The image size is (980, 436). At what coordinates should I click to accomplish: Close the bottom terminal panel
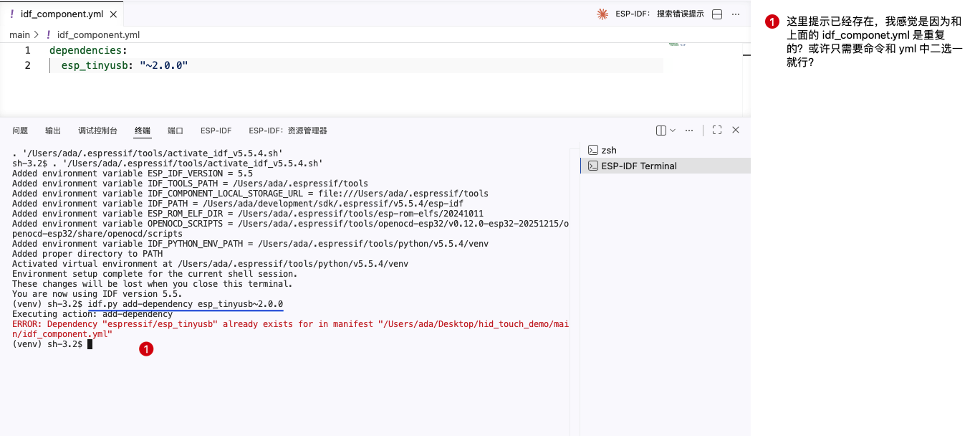(x=736, y=131)
